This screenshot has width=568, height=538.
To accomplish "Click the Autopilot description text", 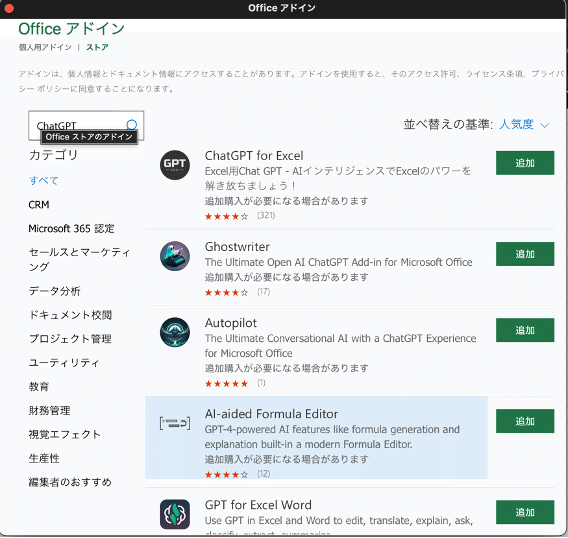I will [341, 346].
